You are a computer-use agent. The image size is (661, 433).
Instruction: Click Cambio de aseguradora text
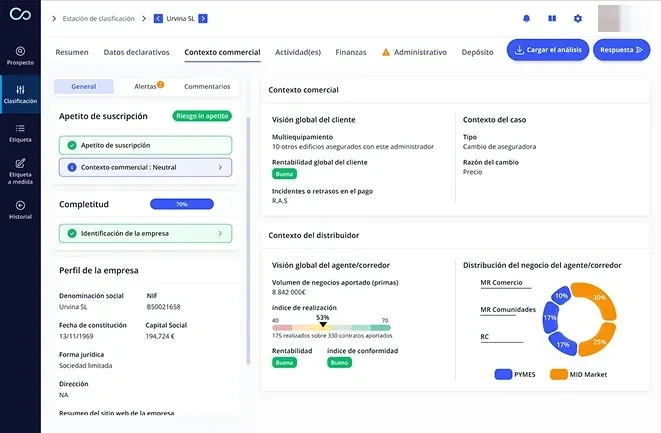pos(500,147)
